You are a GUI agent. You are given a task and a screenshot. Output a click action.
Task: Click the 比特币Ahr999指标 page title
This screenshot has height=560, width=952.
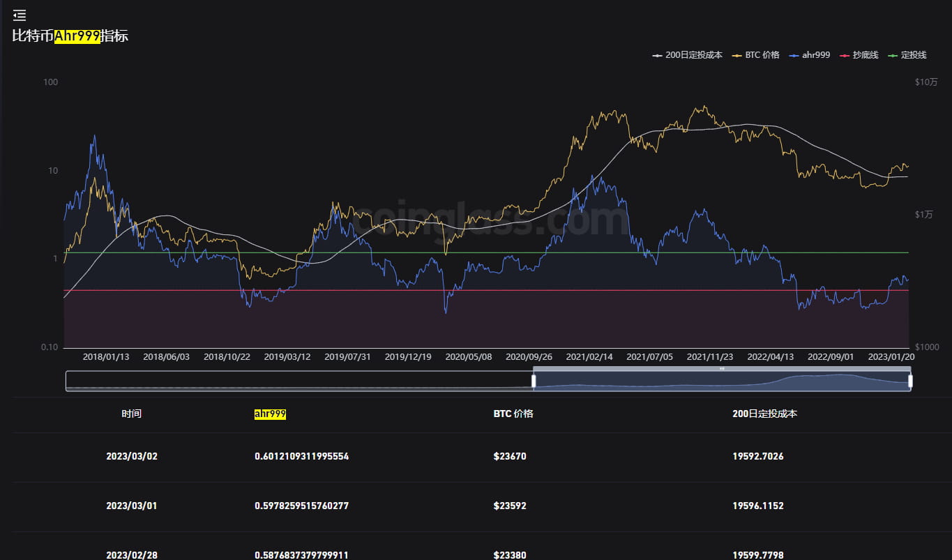70,36
